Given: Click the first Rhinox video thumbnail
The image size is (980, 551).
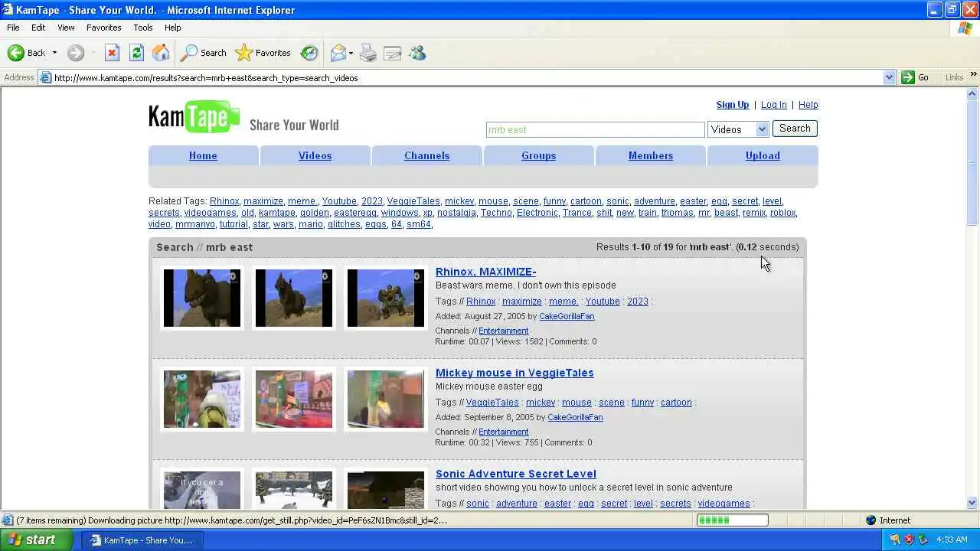Looking at the screenshot, I should [202, 298].
